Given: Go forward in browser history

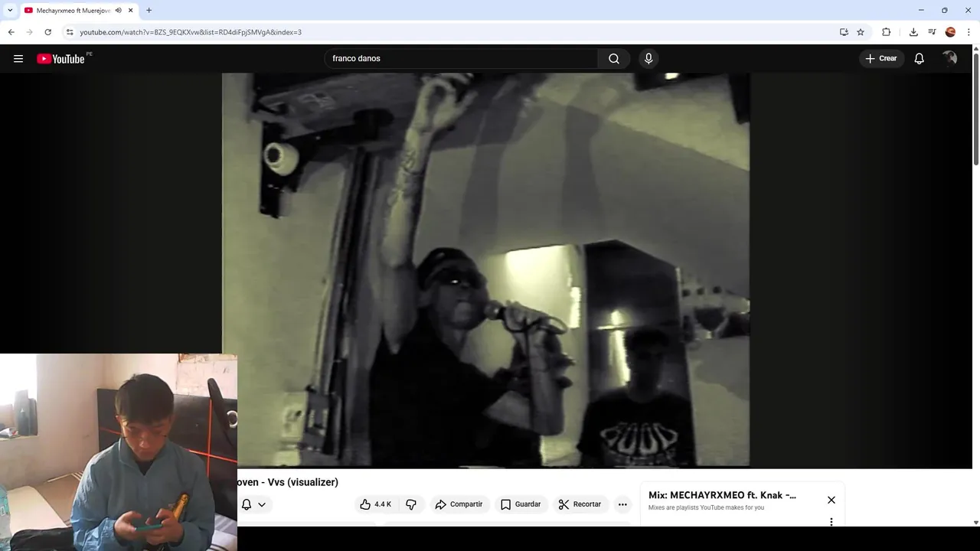Looking at the screenshot, I should pos(29,32).
